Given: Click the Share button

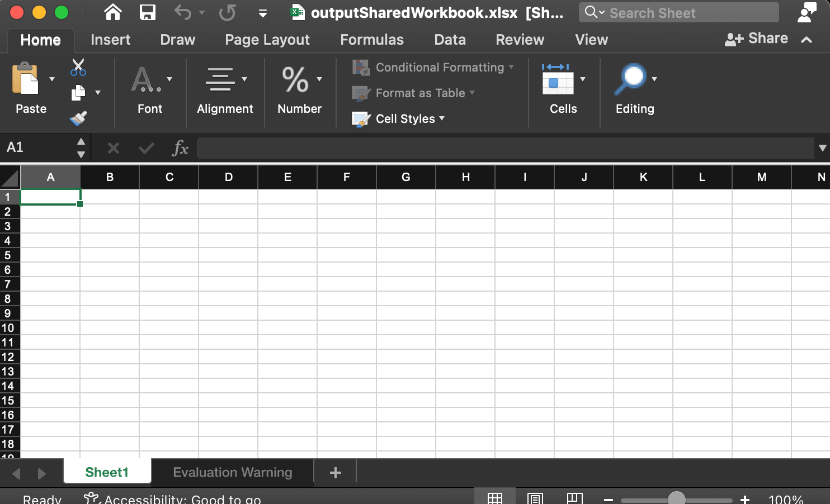Looking at the screenshot, I should click(x=756, y=38).
